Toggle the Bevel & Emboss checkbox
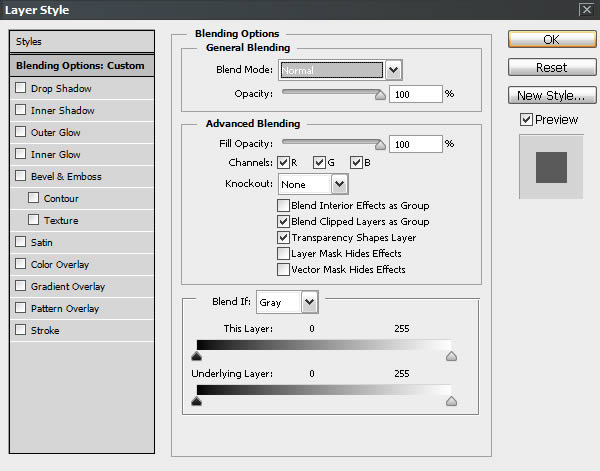600x471 pixels. click(21, 177)
